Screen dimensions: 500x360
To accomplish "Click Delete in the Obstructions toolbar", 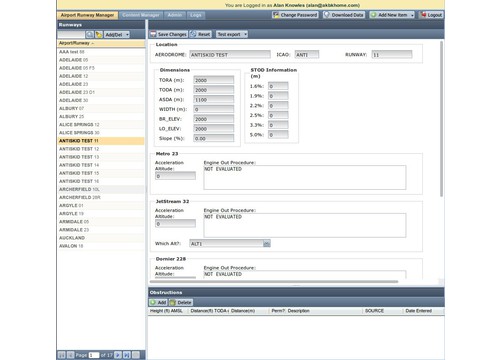I will (x=181, y=302).
